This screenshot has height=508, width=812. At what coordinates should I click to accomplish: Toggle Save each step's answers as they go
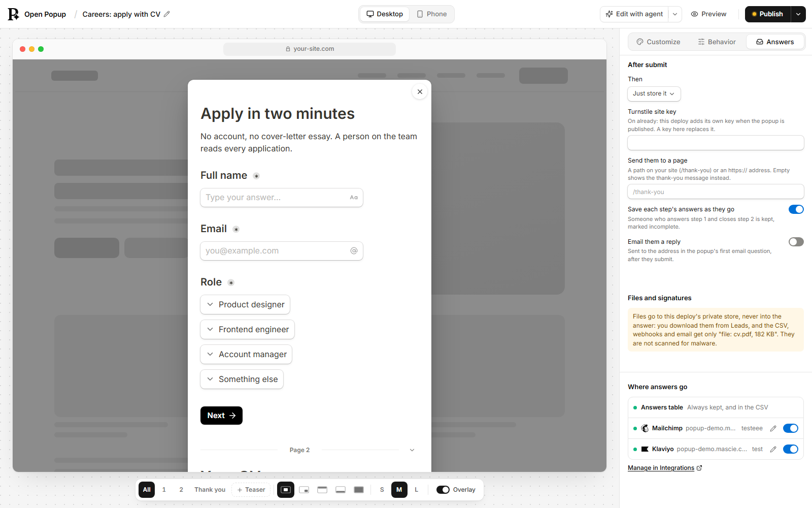(x=796, y=209)
